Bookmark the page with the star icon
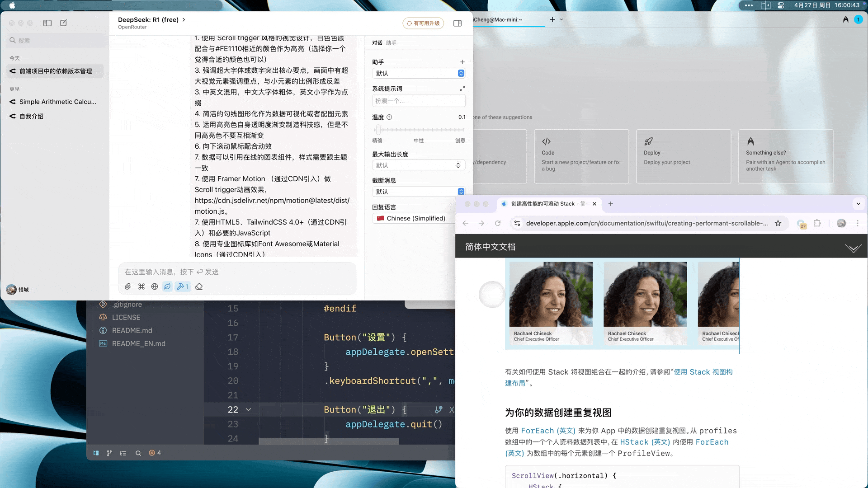The height and width of the screenshot is (488, 868). [778, 223]
